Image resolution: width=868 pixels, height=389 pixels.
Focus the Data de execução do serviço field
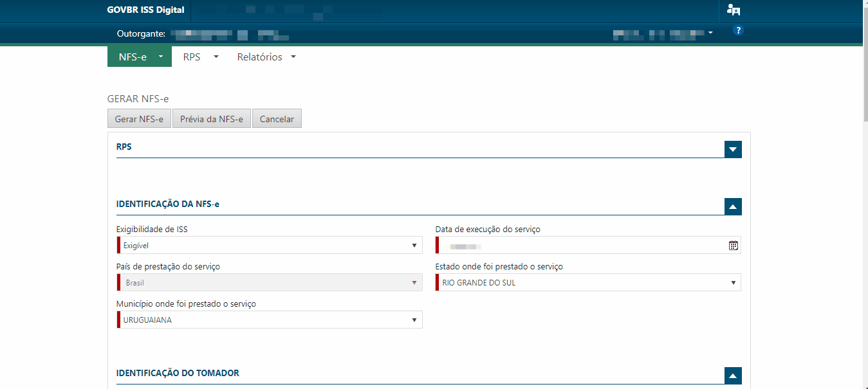pos(579,245)
